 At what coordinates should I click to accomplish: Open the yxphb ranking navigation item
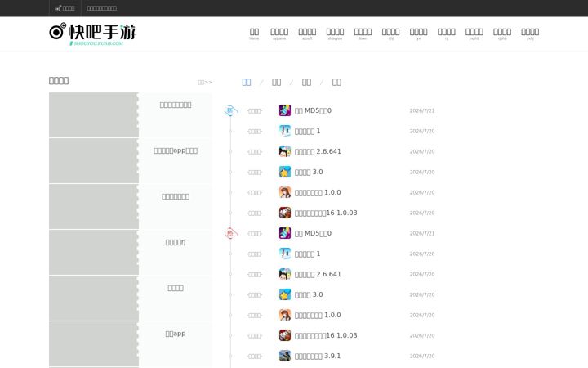pyautogui.click(x=474, y=34)
